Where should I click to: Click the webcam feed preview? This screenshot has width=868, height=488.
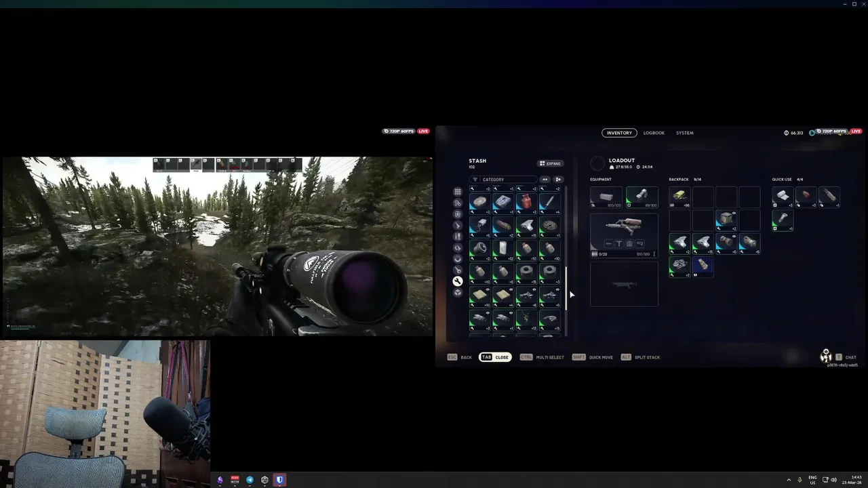pyautogui.click(x=105, y=414)
